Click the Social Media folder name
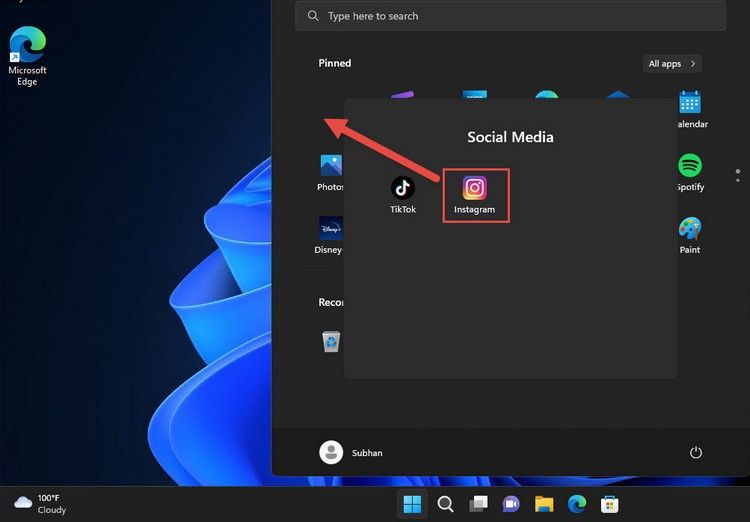The image size is (750, 522). 510,137
